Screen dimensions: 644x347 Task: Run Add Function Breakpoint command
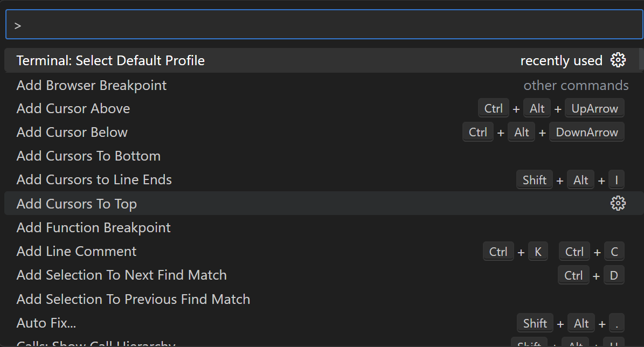tap(94, 227)
